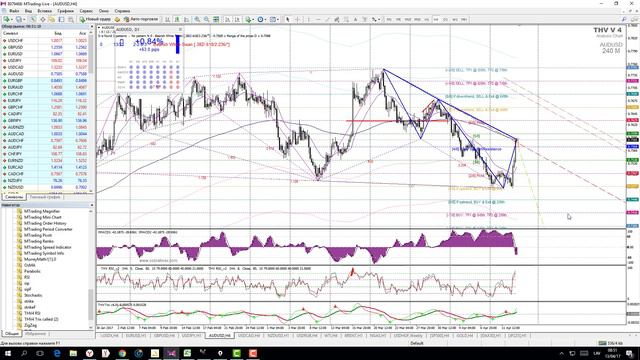Image resolution: width=640 pixels, height=360 pixels.
Task: Open Edge from the taskbar
Action: pos(57,353)
